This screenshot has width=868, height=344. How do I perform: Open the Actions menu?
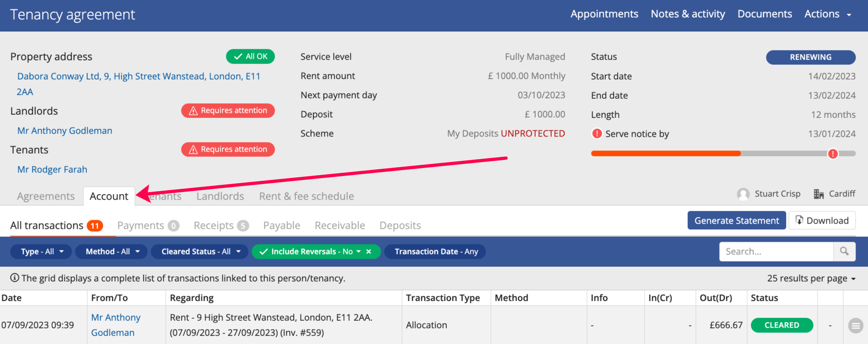[827, 14]
